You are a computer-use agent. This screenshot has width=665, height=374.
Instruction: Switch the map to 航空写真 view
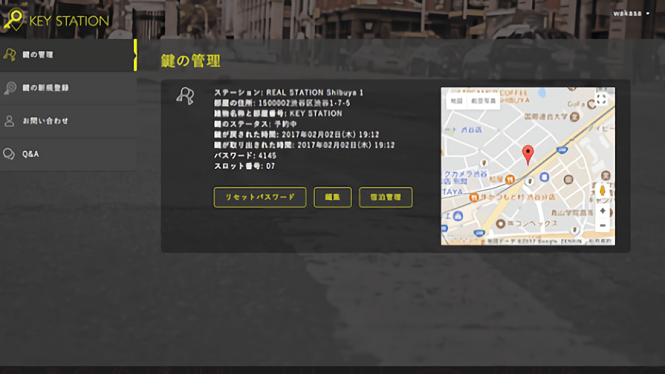tap(483, 101)
